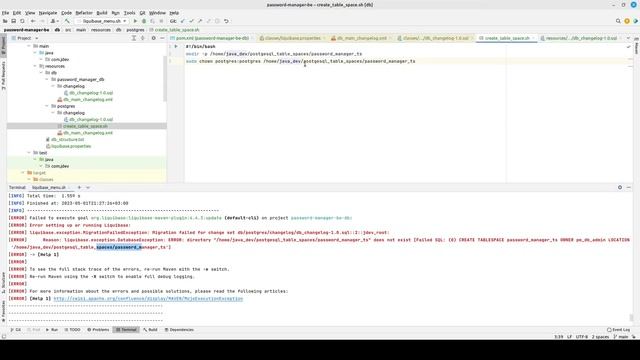Image resolution: width=640 pixels, height=360 pixels.
Task: Collapse the postgres folder node
Action: 47,106
